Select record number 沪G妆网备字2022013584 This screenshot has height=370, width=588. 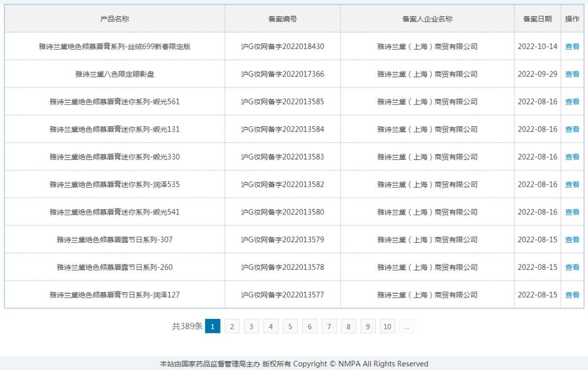pos(283,129)
